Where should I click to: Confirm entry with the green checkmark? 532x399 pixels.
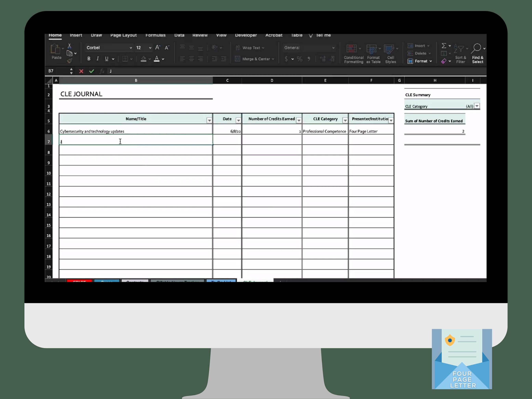(x=91, y=71)
